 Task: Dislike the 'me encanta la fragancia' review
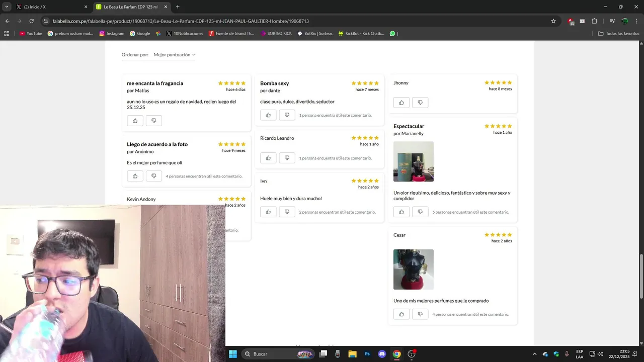[153, 121]
